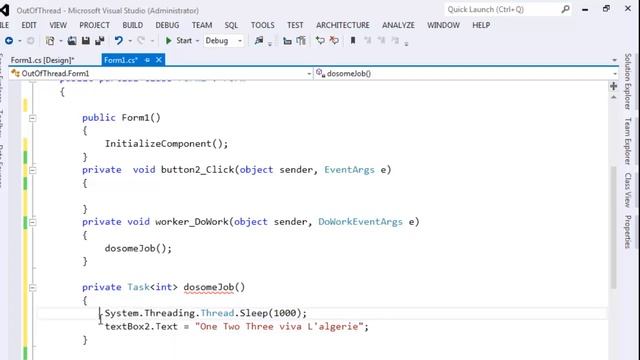
Task: Click the Navigate Backward arrow icon
Action: click(9, 40)
